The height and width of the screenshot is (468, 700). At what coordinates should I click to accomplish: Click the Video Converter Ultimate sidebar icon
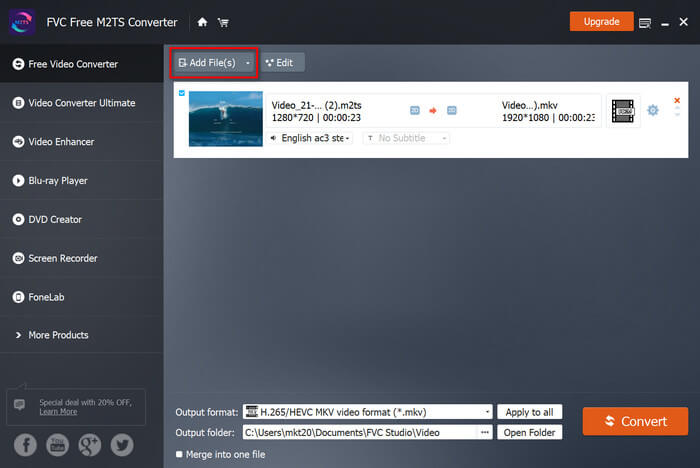pos(18,103)
